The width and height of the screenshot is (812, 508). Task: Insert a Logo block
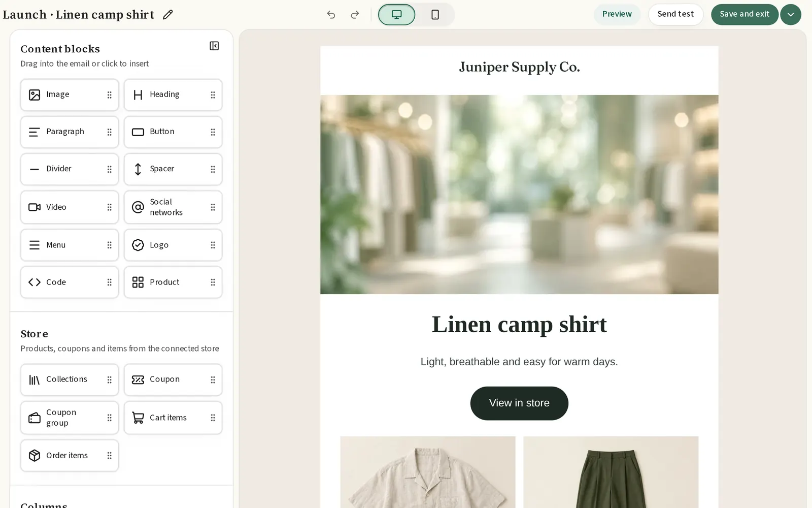coord(173,245)
